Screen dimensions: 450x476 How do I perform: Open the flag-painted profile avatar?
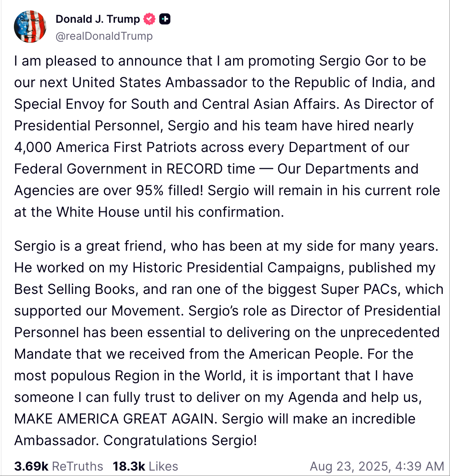(x=30, y=27)
